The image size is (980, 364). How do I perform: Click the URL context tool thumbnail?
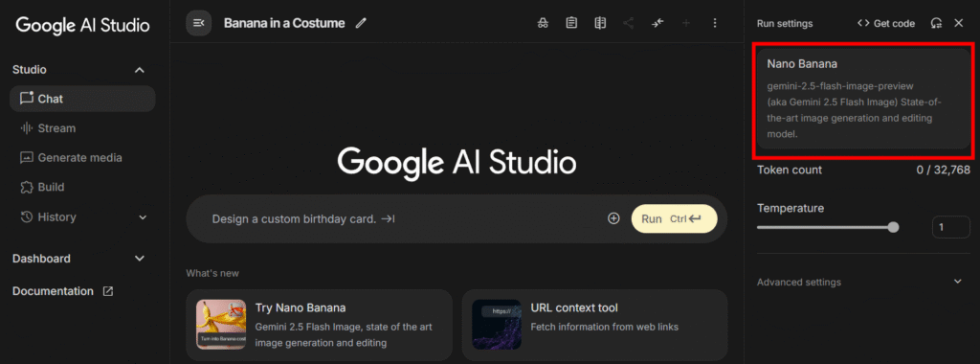pos(497,325)
